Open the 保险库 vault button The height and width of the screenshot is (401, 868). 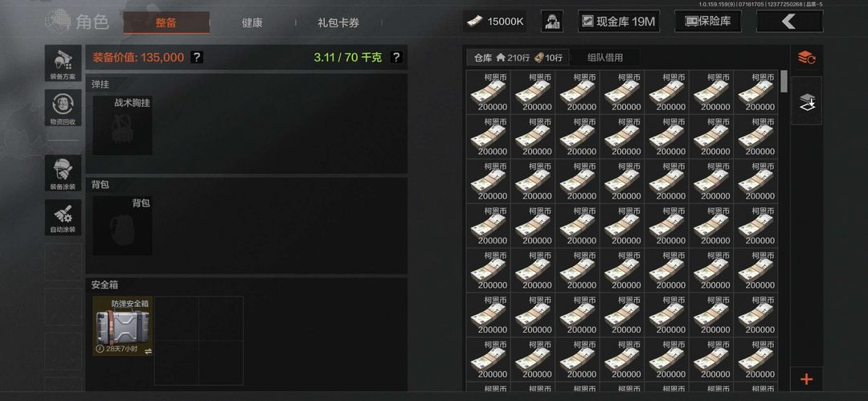(707, 22)
